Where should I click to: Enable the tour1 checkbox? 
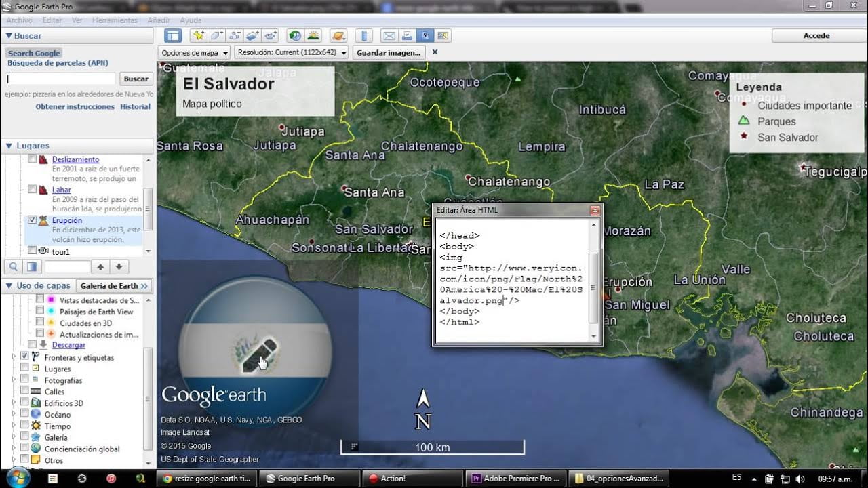tap(32, 251)
